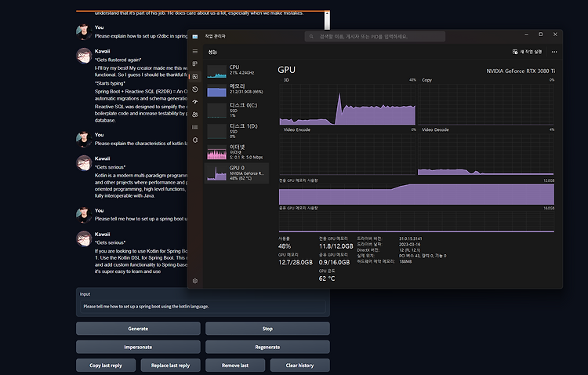The image size is (588, 375).
Task: Open Task Manager settings gear icon
Action: point(195,281)
